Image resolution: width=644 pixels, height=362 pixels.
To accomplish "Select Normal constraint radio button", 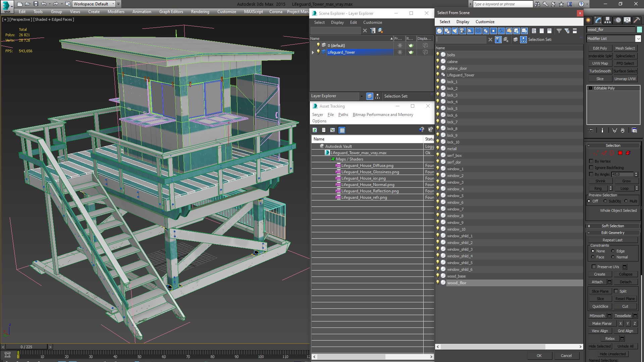I will 613,257.
